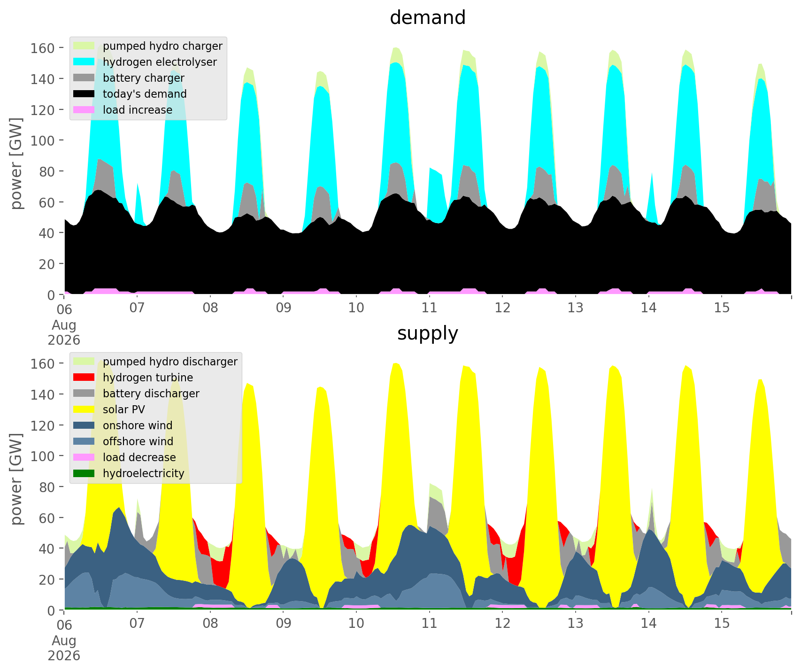This screenshot has height=672, width=801.
Task: Select the "onshore wind" legend label text
Action: click(x=138, y=425)
